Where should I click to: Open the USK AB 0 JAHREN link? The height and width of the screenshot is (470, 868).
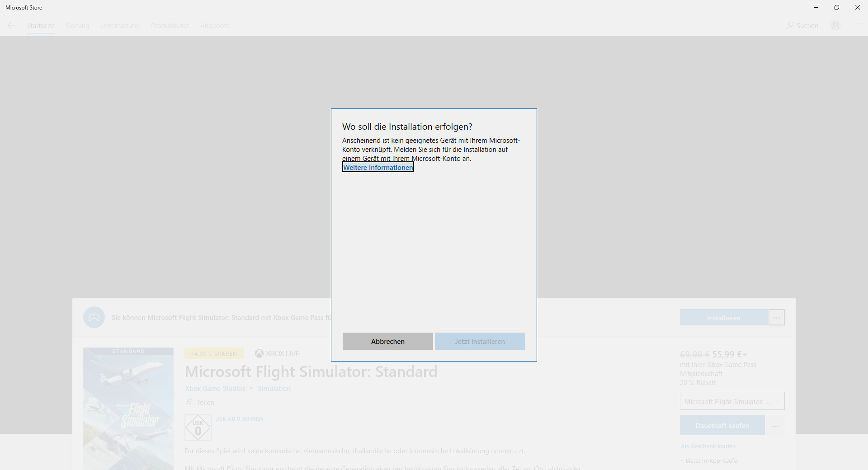(x=239, y=419)
